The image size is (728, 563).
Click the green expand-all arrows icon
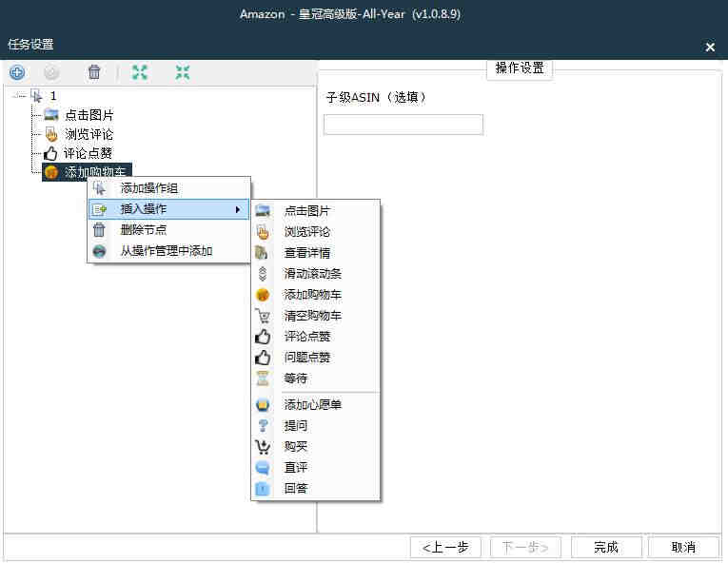(x=140, y=72)
